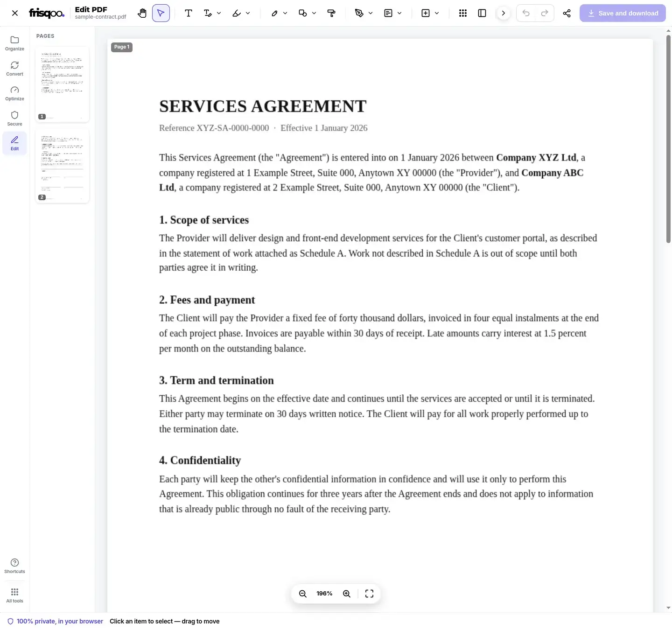Click the insert plus-box tool
Image resolution: width=672 pixels, height=630 pixels.
[426, 13]
